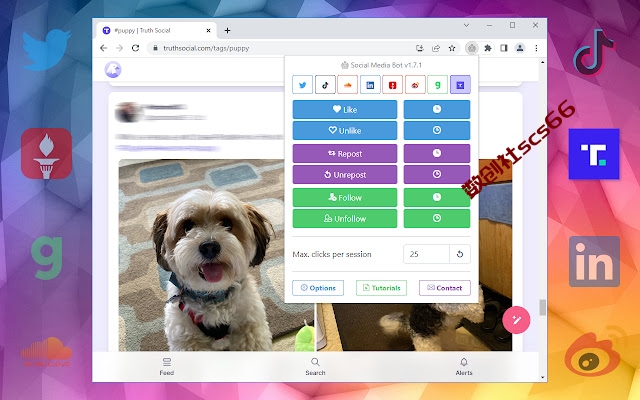The height and width of the screenshot is (400, 640).
Task: Open the blurred post author avatar
Action: click(128, 112)
